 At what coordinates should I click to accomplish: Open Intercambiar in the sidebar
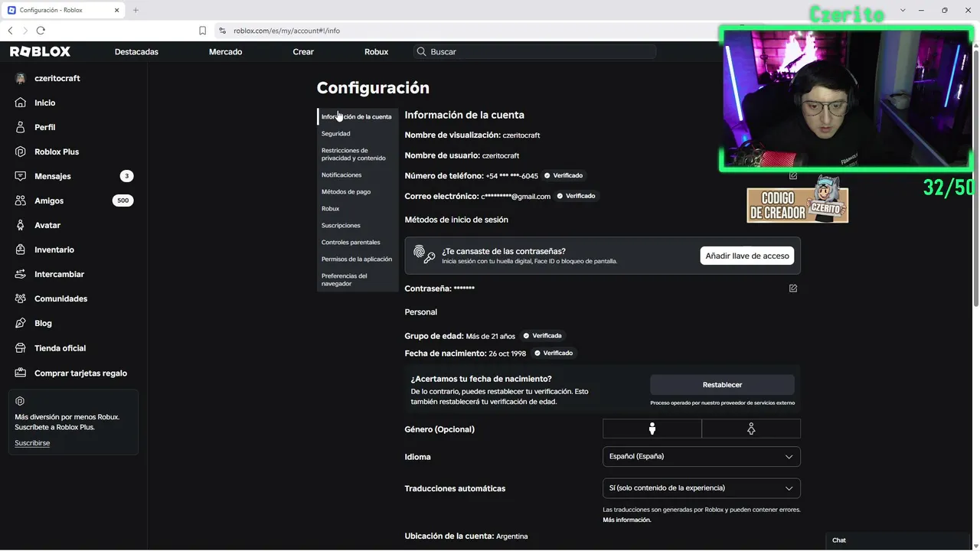[59, 274]
